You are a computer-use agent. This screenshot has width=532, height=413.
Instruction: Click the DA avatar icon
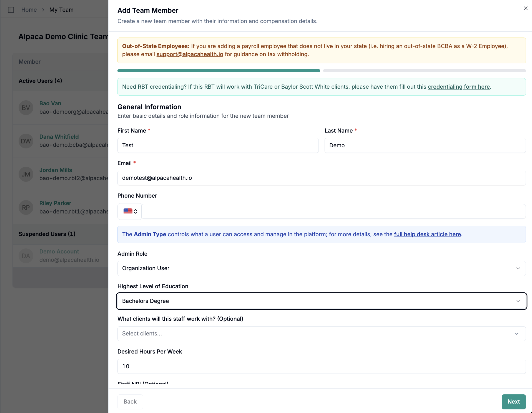point(26,256)
